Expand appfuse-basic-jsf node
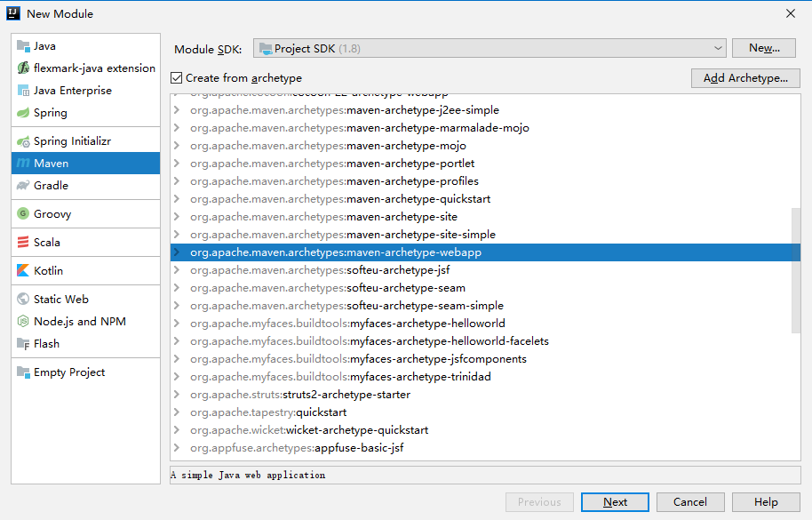The image size is (812, 520). [177, 447]
